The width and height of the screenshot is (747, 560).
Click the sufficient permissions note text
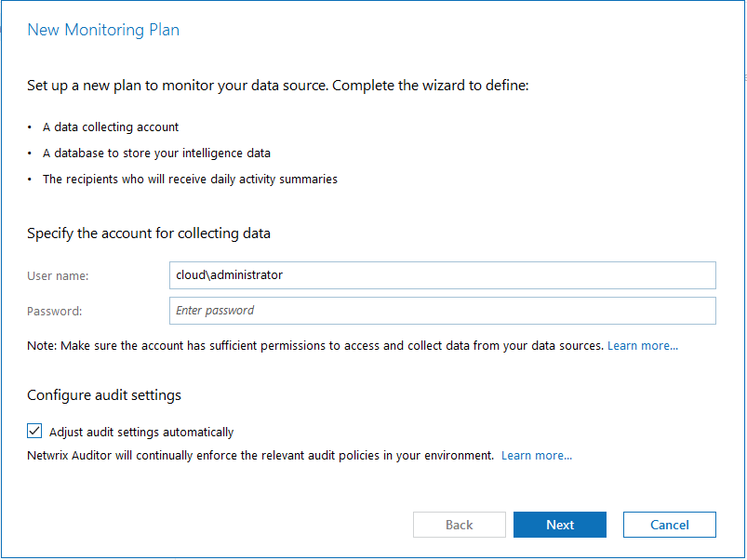click(316, 346)
